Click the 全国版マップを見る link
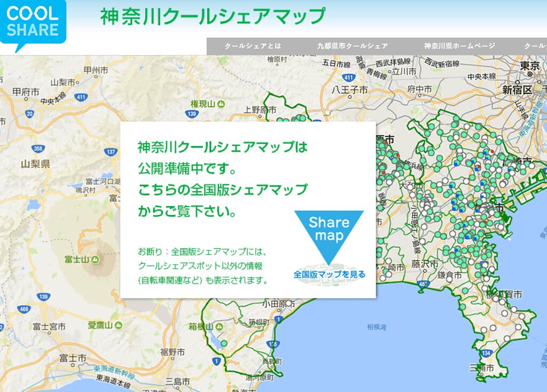 coord(329,275)
